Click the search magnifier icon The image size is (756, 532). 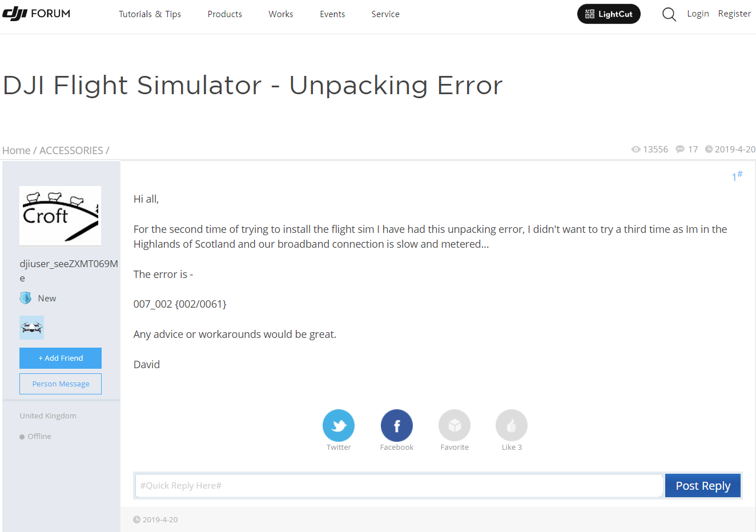[669, 14]
